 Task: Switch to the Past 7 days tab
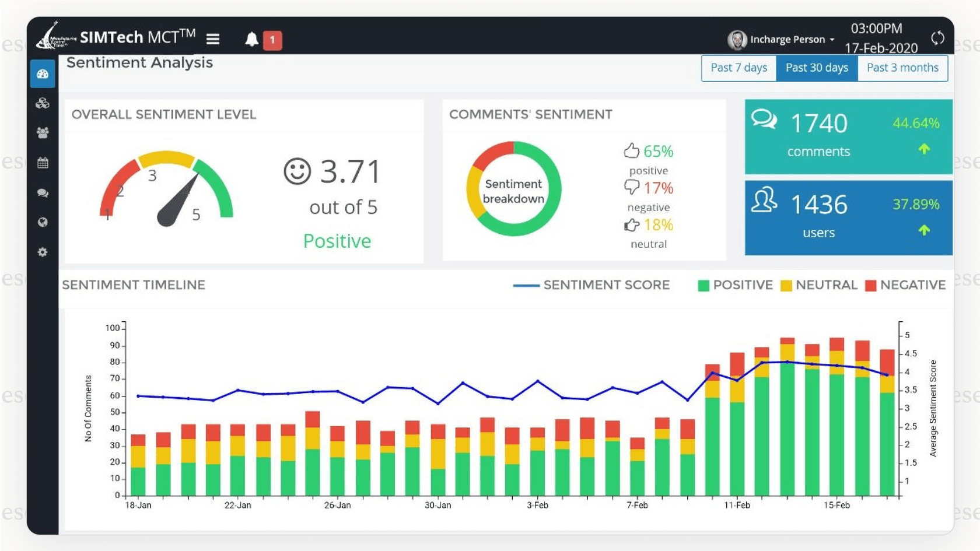pyautogui.click(x=738, y=68)
